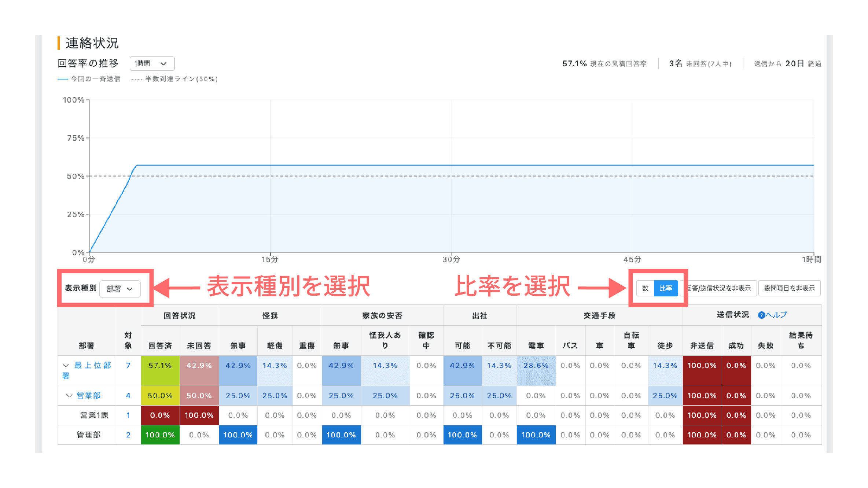Click the 57.1% 現在の累積回答率 stat
868x488 pixels.
604,64
